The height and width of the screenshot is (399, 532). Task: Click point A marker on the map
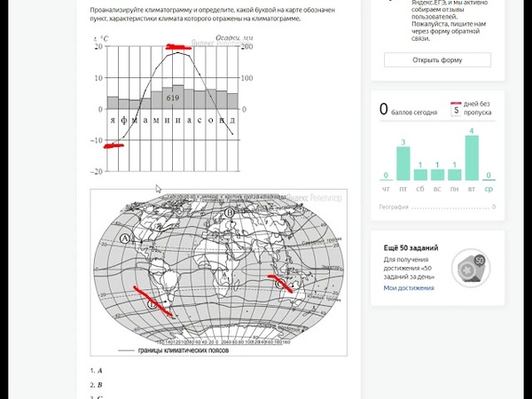125,239
